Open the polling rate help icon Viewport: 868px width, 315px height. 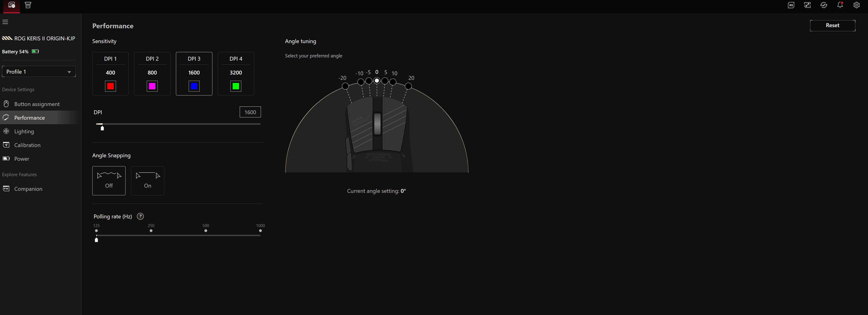point(141,216)
